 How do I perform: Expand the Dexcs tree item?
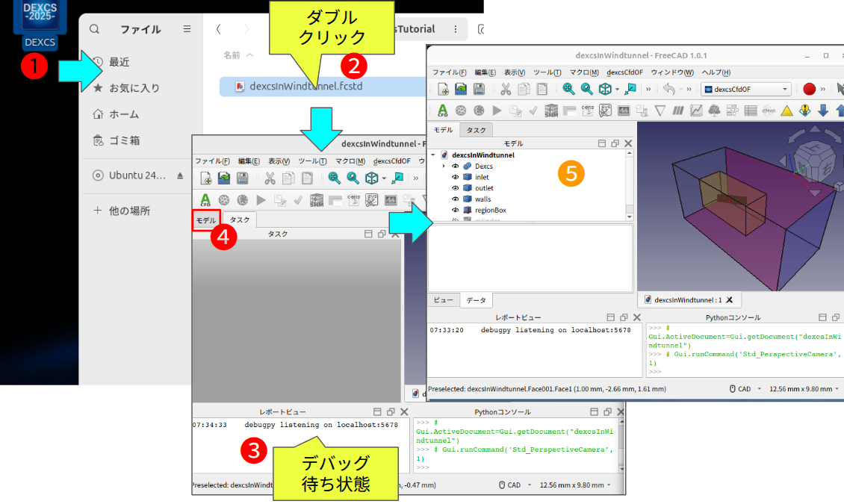tap(444, 166)
